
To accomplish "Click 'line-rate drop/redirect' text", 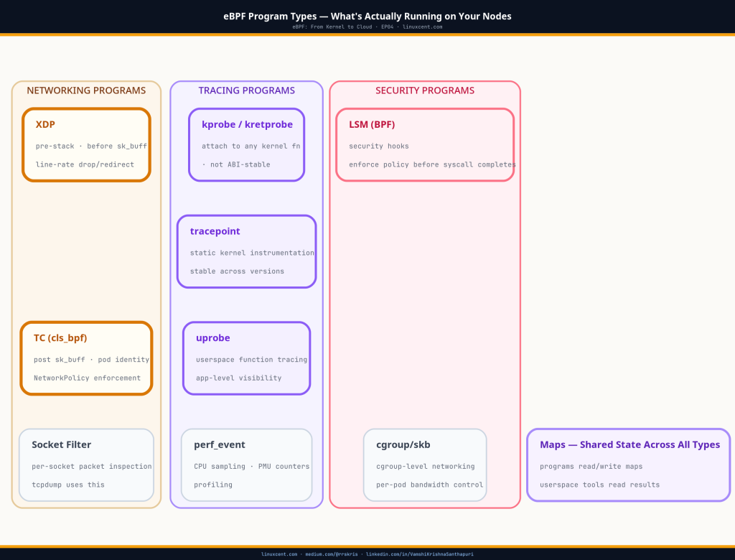I will [85, 164].
